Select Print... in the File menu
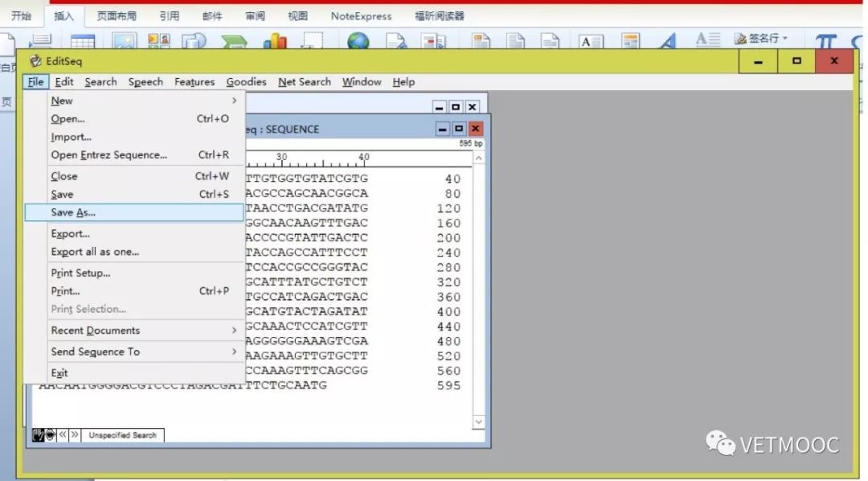Viewport: 868px width, 481px height. (134, 291)
